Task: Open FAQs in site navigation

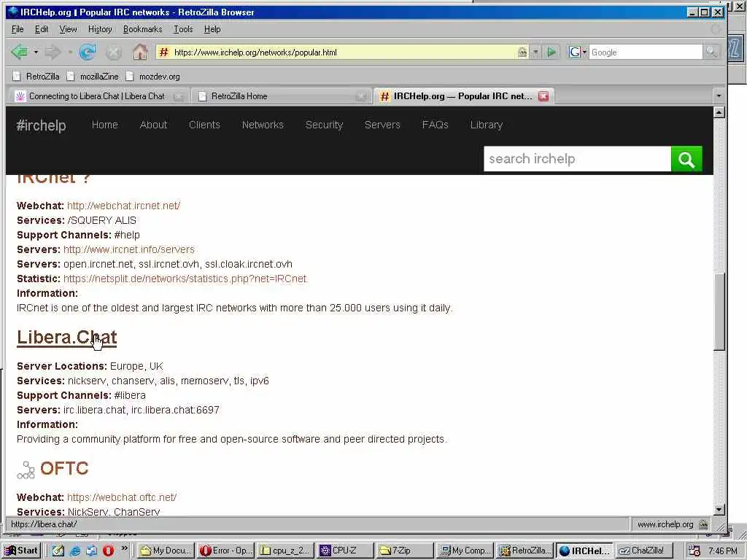Action: click(435, 125)
